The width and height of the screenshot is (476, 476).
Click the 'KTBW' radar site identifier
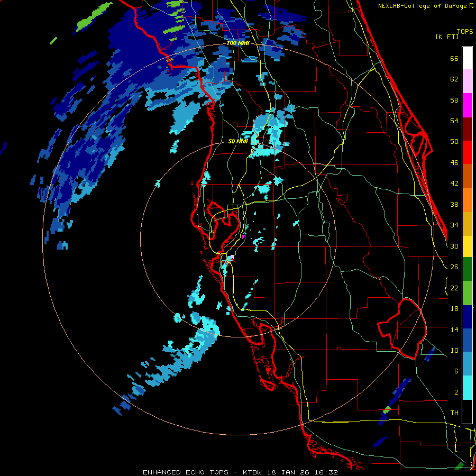252,472
